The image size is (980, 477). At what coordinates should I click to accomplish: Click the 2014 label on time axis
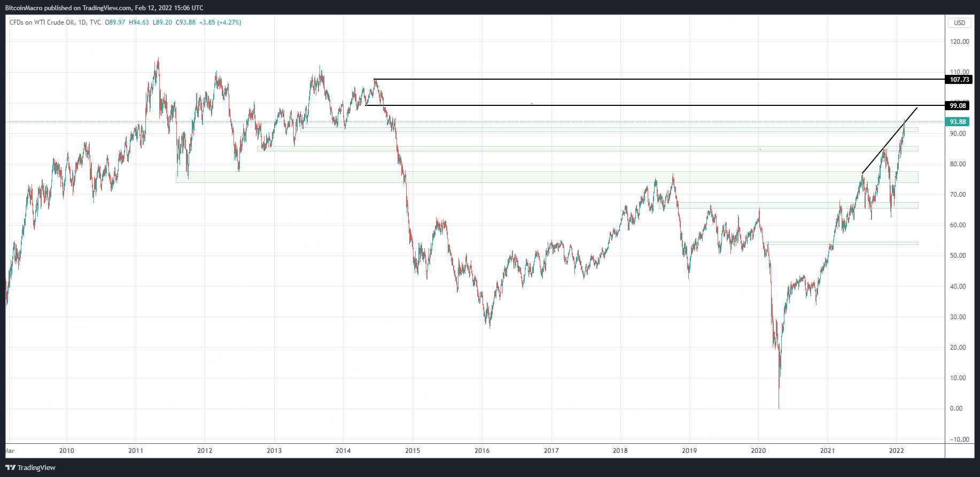point(343,451)
